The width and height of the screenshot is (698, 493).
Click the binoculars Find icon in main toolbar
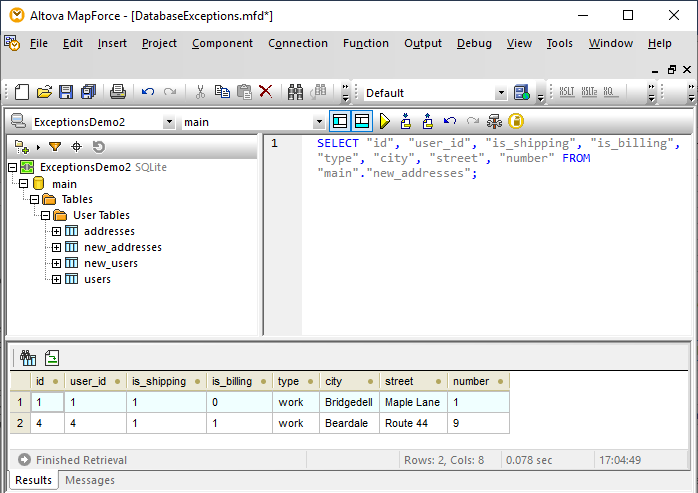(x=296, y=92)
